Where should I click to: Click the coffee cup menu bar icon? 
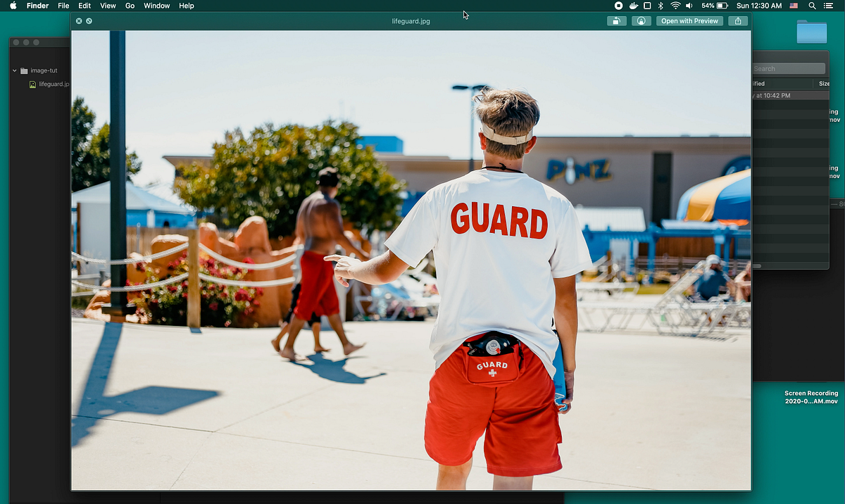tap(633, 6)
